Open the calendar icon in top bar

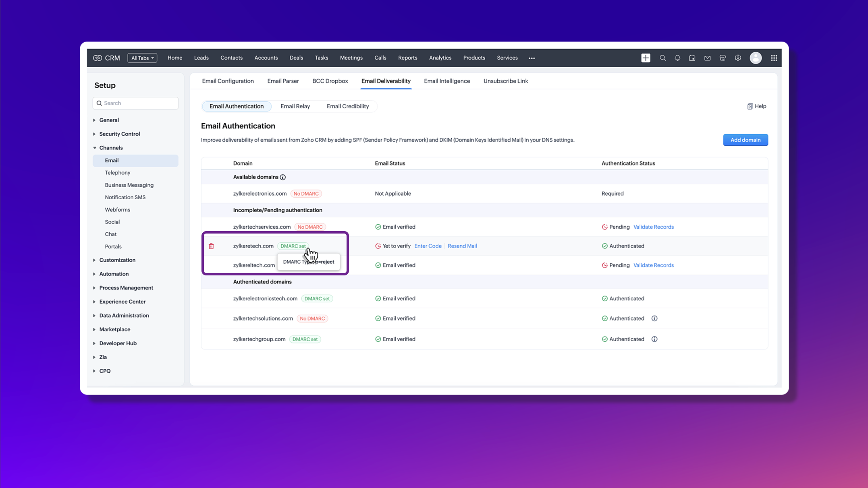tap(692, 58)
